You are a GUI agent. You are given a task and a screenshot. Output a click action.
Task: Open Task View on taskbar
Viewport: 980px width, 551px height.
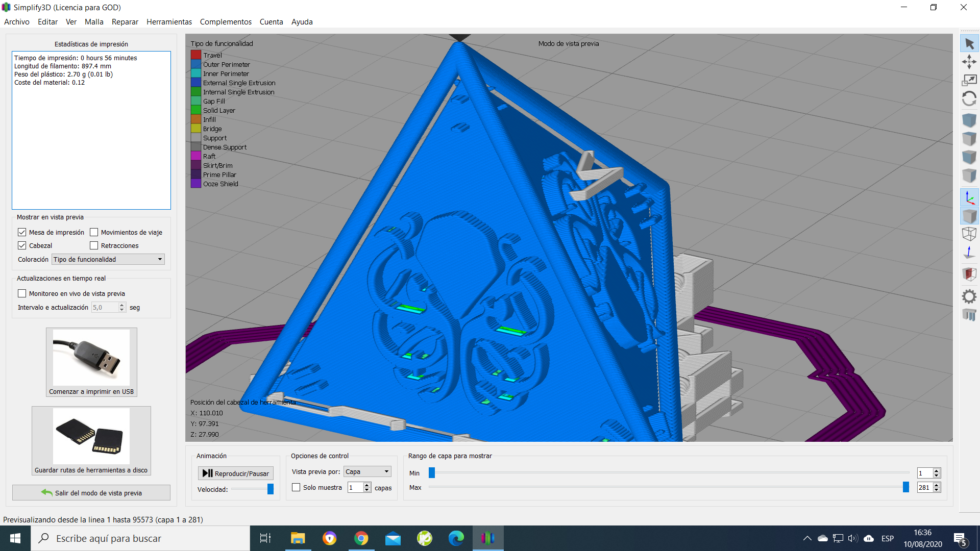click(265, 538)
